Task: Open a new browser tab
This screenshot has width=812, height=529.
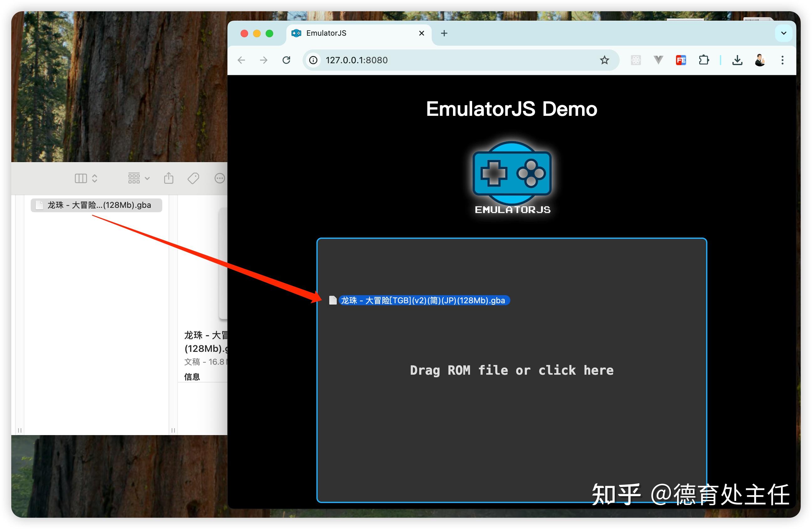Action: (x=444, y=33)
